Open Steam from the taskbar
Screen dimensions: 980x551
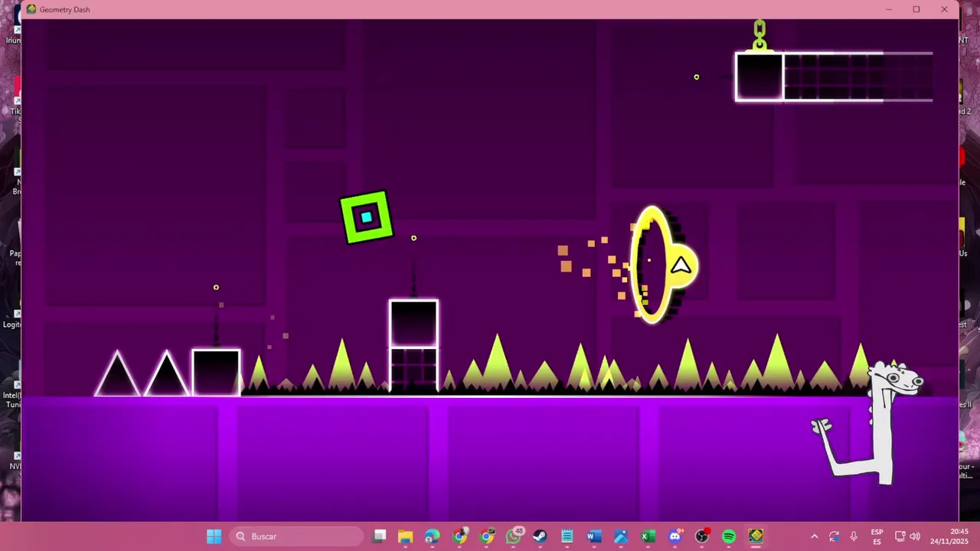click(540, 536)
